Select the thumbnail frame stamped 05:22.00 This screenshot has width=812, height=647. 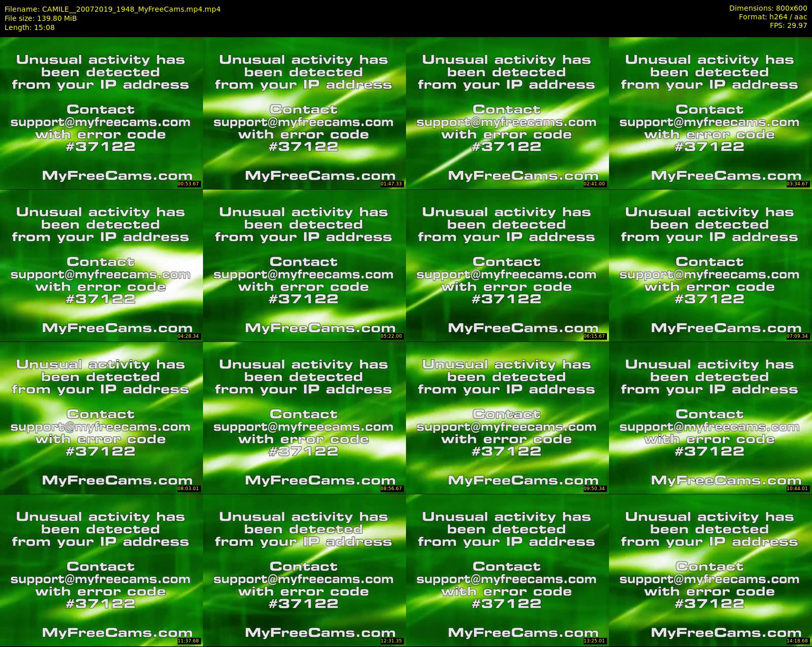(304, 265)
